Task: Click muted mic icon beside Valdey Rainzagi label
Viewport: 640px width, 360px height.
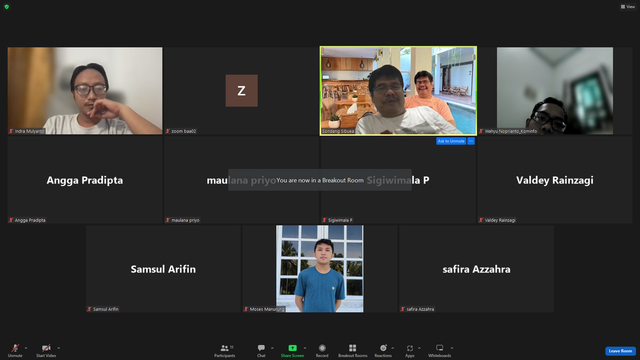Action: coord(481,220)
